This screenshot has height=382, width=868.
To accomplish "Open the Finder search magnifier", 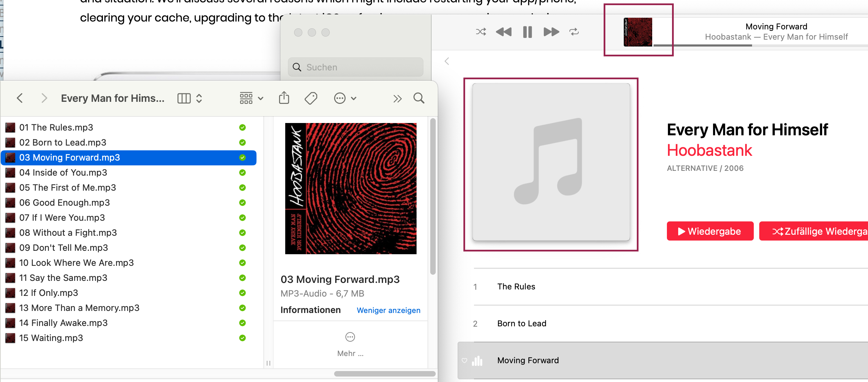I will pos(419,98).
